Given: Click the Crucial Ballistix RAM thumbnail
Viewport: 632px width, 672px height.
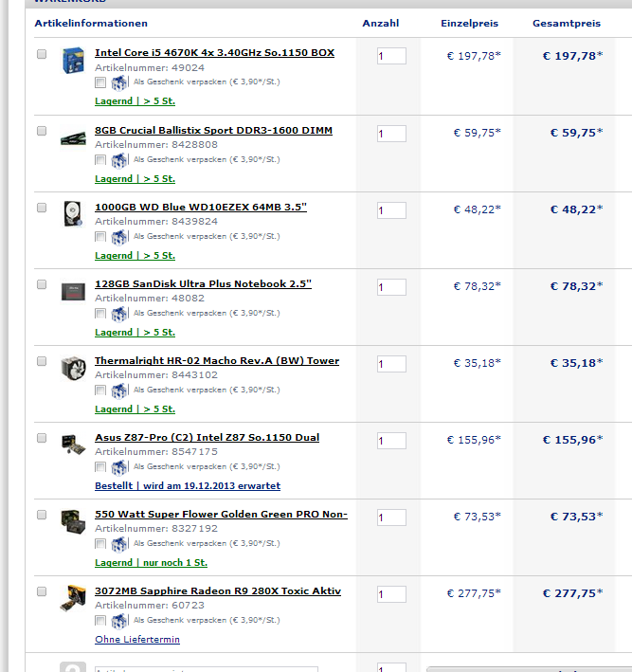Looking at the screenshot, I should point(73,139).
